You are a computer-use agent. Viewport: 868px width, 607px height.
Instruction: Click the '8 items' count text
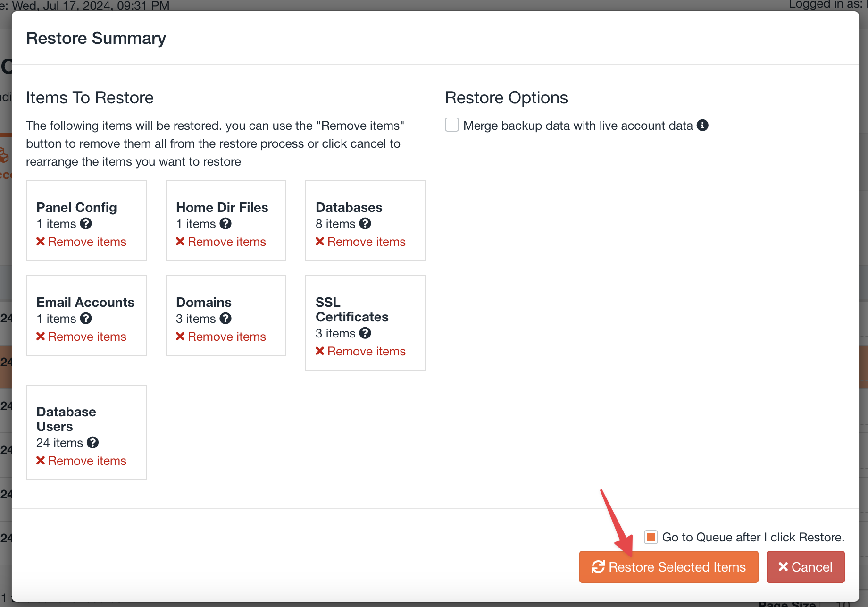coord(335,224)
